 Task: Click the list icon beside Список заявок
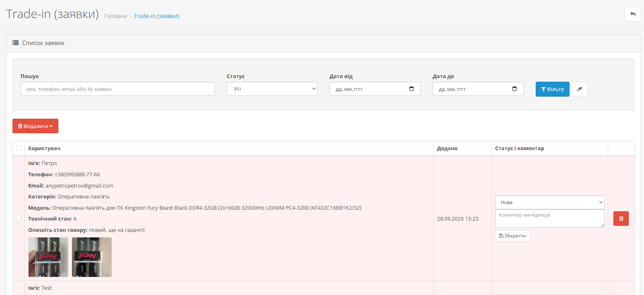(16, 43)
